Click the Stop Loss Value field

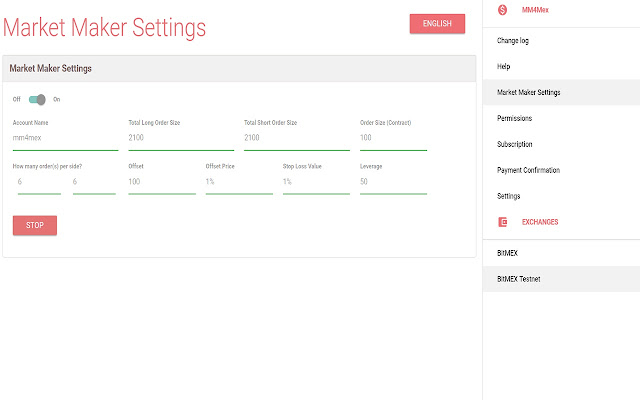(x=316, y=182)
